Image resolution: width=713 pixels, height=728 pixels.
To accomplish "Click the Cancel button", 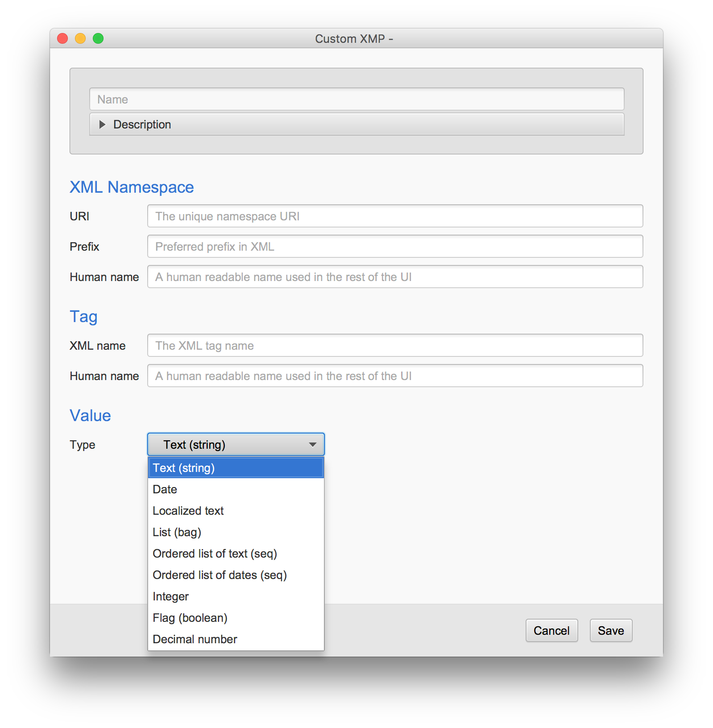I will (x=551, y=630).
